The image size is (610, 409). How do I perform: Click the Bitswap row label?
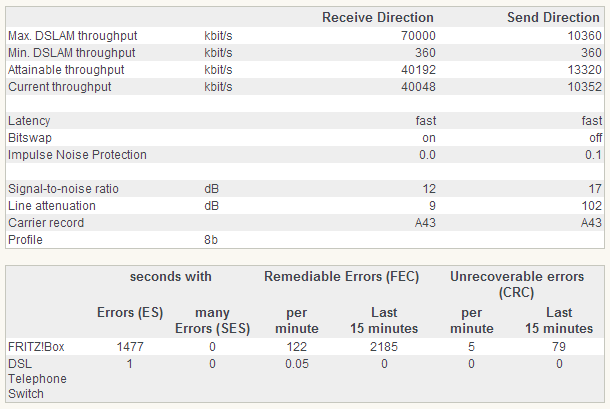29,138
